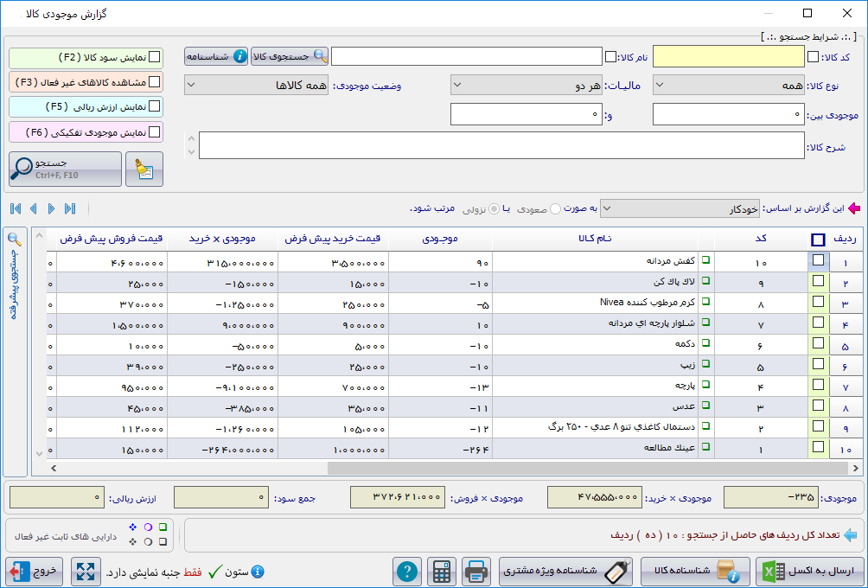Toggle مشاهده کالاهای غیر فعال (F3) checkbox
The width and height of the screenshot is (868, 588).
click(x=155, y=82)
